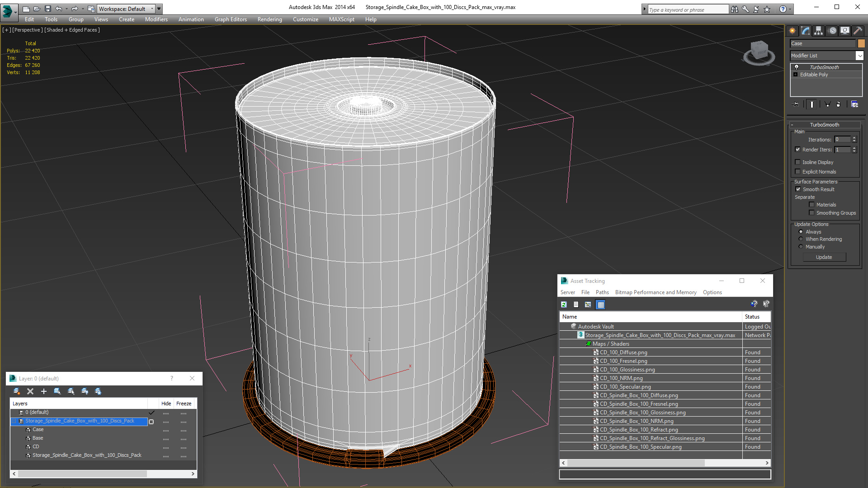Screen dimensions: 868x488
Task: Click the Pin Stack icon
Action: pos(796,104)
